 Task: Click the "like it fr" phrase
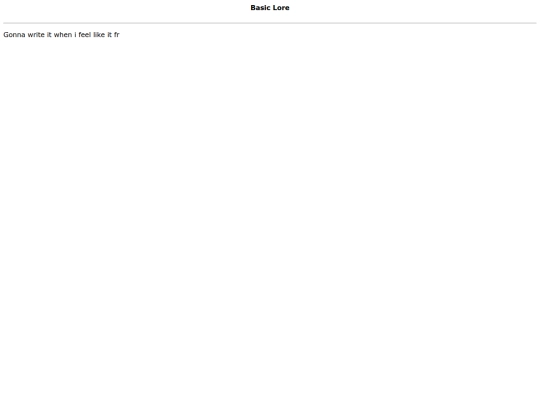pos(106,35)
